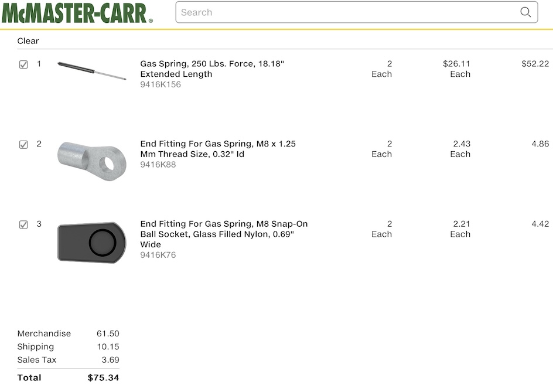Screen dimensions: 553x392
Task: Open the M8 x 1.25 End Fitting description
Action: pyautogui.click(x=218, y=149)
